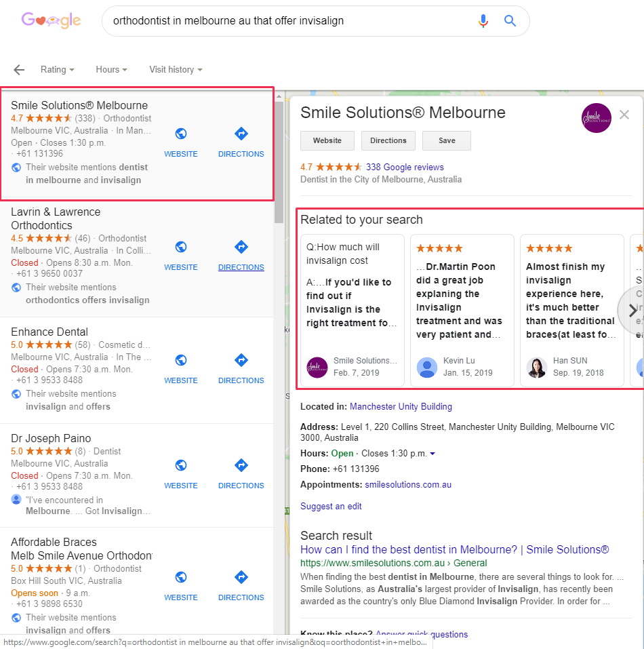Close the Smile Solutions detail panel
This screenshot has height=649, width=644.
coord(624,115)
